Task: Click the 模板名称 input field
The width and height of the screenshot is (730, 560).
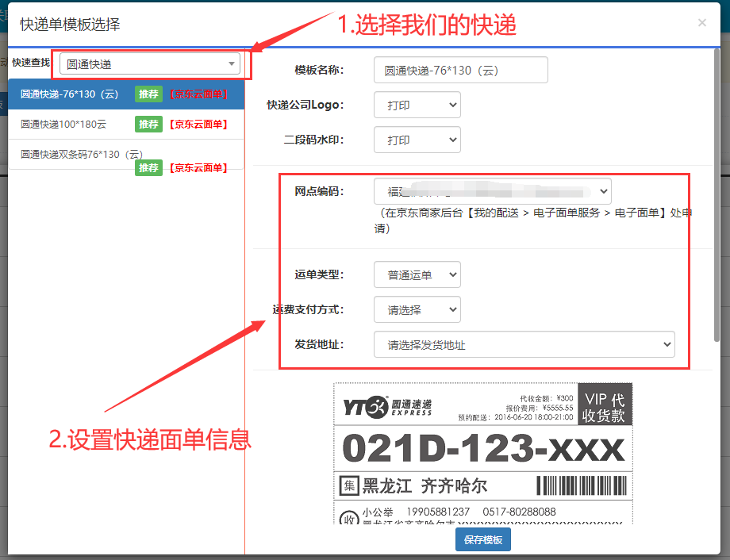Action: [x=460, y=71]
